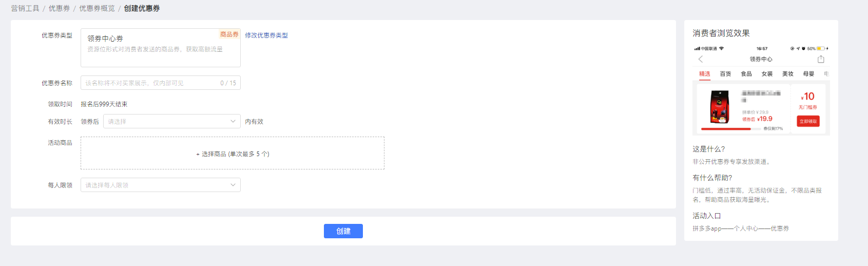Click the 创建 button
Image resolution: width=868 pixels, height=266 pixels.
[x=343, y=231]
